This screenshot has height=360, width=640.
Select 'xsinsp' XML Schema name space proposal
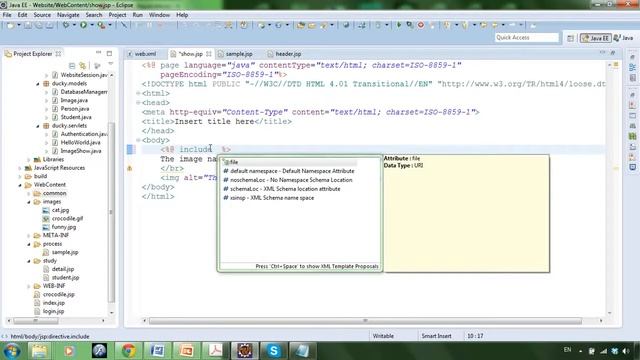pyautogui.click(x=272, y=198)
